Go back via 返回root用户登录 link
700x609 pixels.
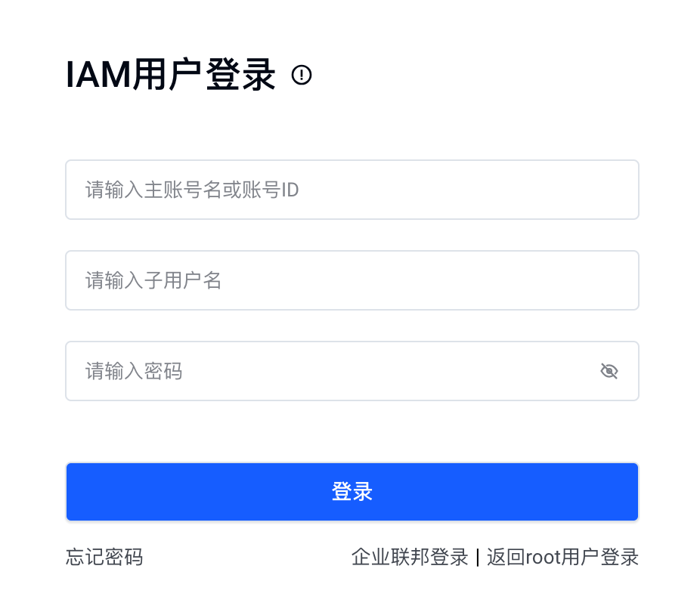click(x=563, y=558)
